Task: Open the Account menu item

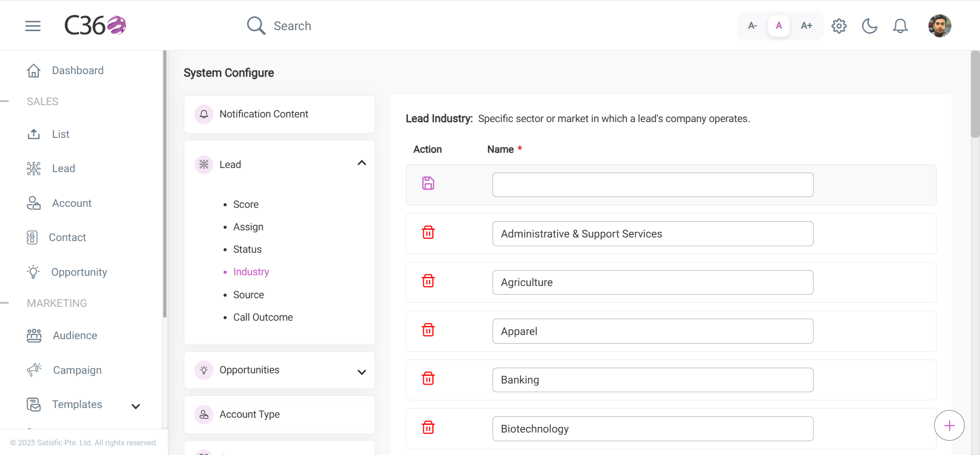Action: 72,203
